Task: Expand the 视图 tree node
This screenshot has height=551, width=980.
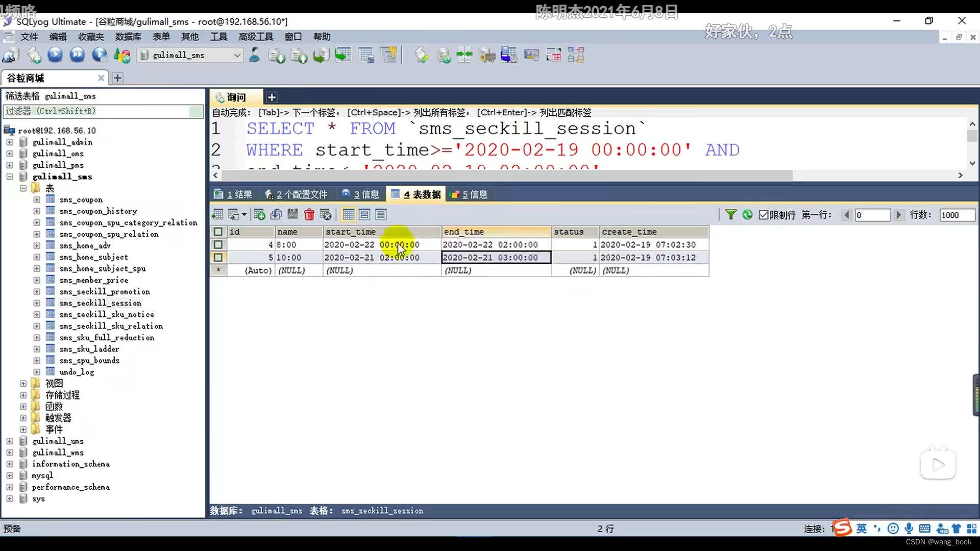Action: pos(22,384)
